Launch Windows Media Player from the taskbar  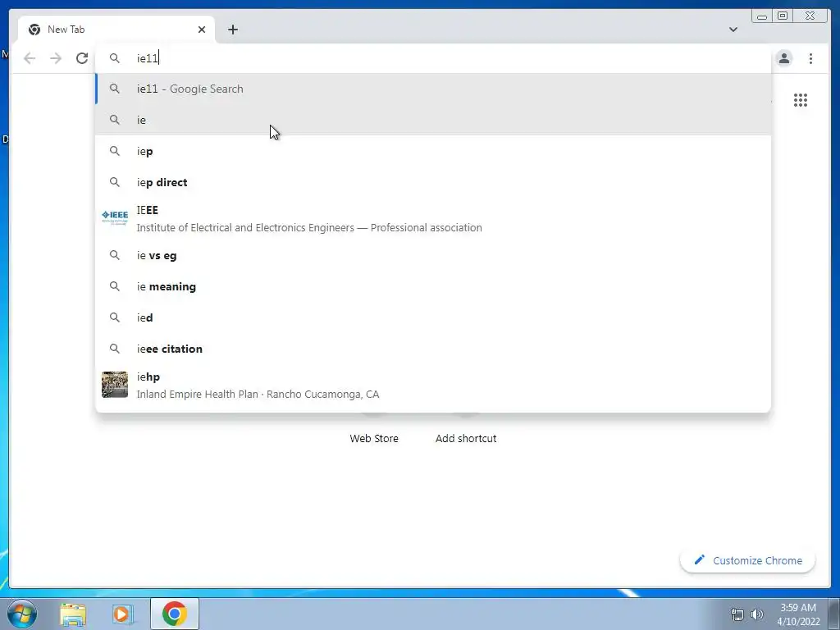(121, 614)
